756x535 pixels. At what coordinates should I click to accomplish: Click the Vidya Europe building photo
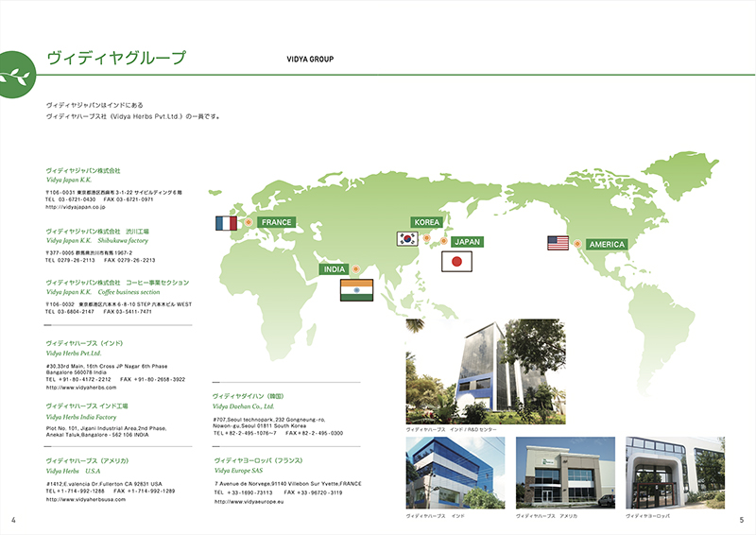[674, 473]
